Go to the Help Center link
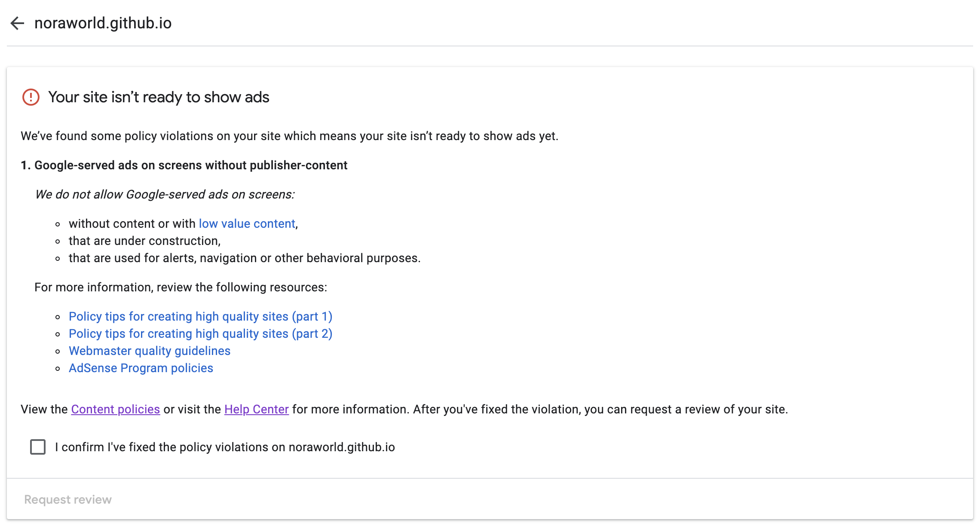Screen dimensions: 980x526 click(256, 409)
